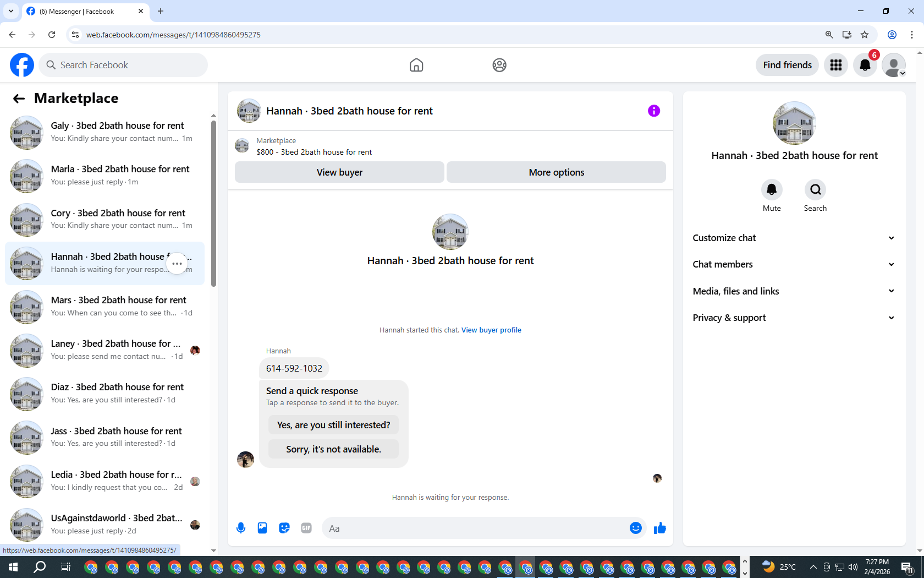Send 'Yes, are you still interested?' response
924x578 pixels.
point(334,425)
